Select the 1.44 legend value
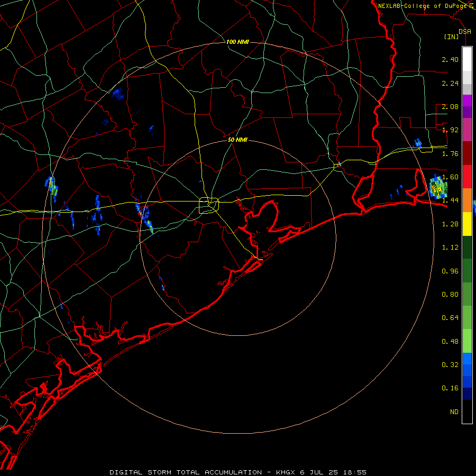This screenshot has height=476, width=476. click(x=450, y=200)
